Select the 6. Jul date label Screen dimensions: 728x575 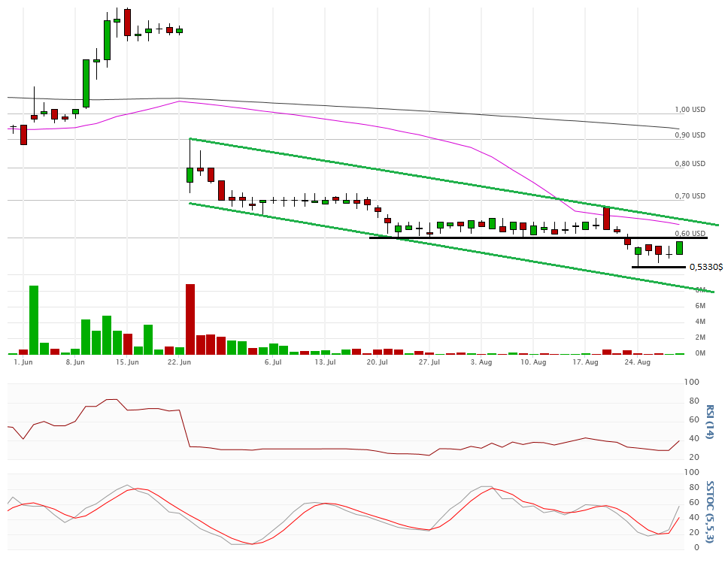[273, 362]
